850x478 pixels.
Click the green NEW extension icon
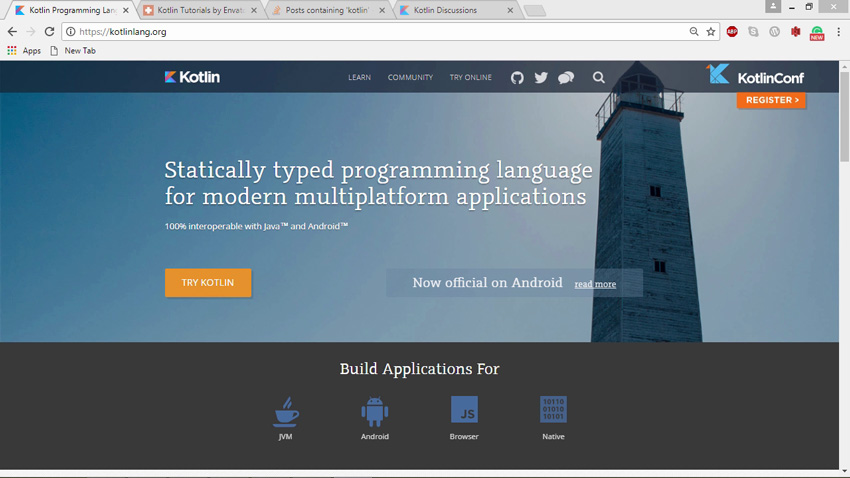pos(817,33)
